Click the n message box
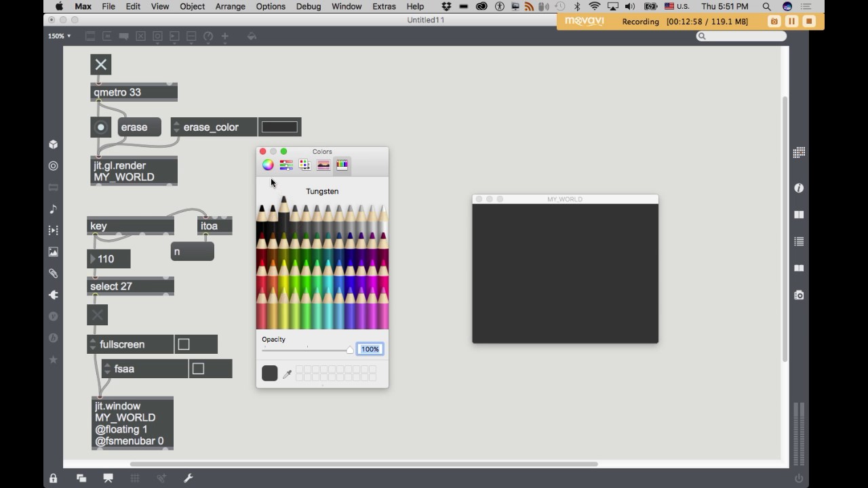Screen dimensions: 868x488 click(x=193, y=251)
